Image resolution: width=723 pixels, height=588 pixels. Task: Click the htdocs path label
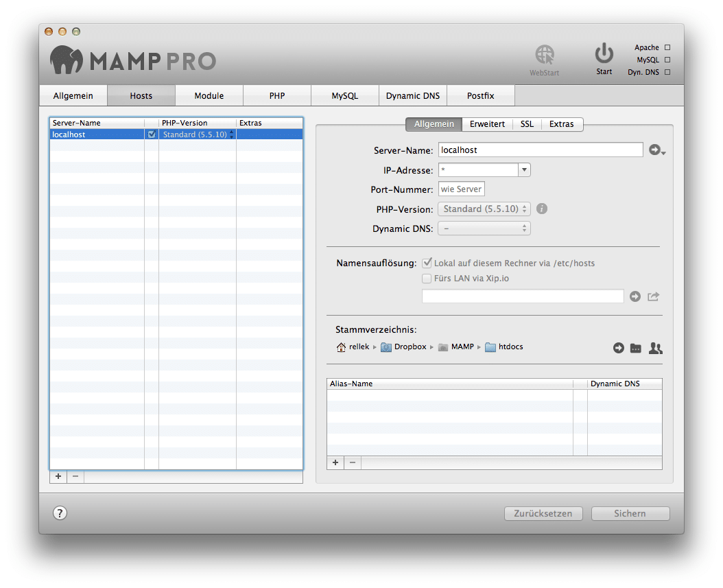[511, 346]
